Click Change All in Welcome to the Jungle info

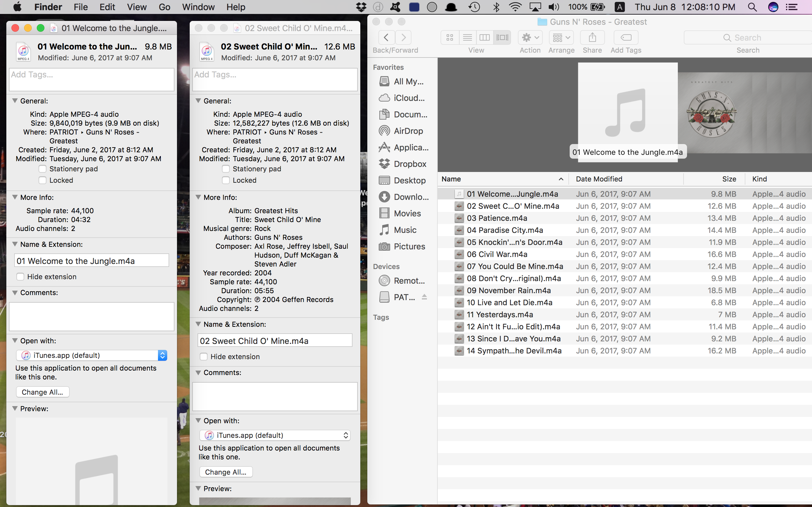coord(43,392)
